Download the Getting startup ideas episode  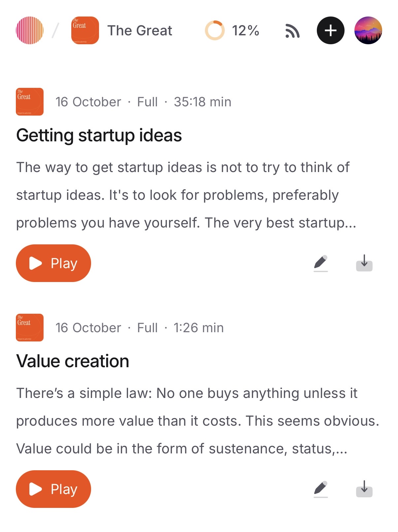(364, 263)
